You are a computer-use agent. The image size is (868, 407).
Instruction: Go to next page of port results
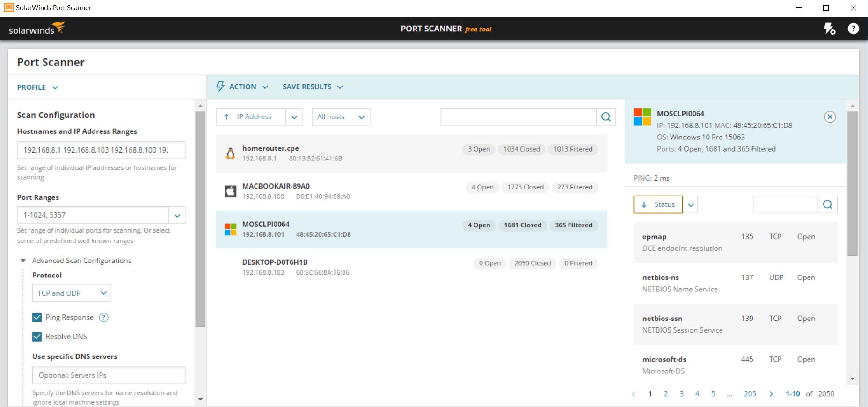pyautogui.click(x=771, y=394)
